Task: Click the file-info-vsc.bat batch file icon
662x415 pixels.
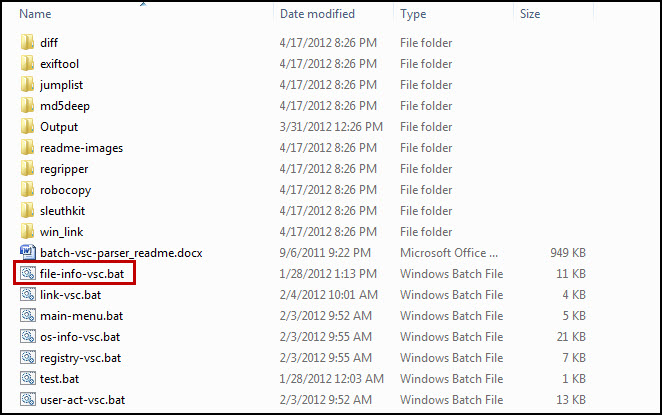Action: (x=27, y=273)
